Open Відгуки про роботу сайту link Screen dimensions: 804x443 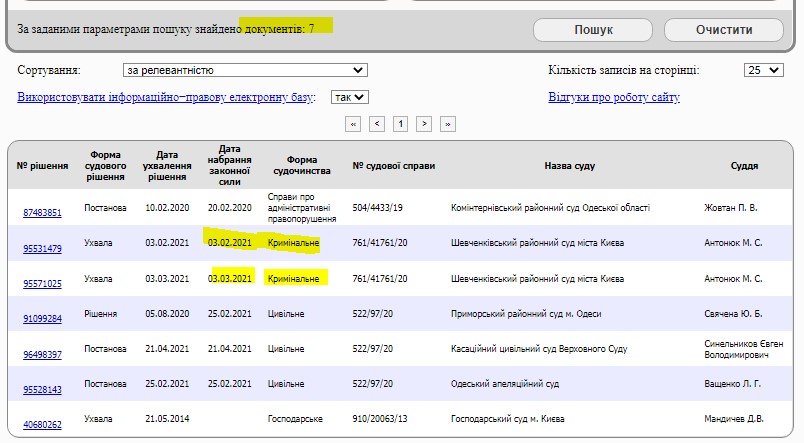(x=613, y=97)
